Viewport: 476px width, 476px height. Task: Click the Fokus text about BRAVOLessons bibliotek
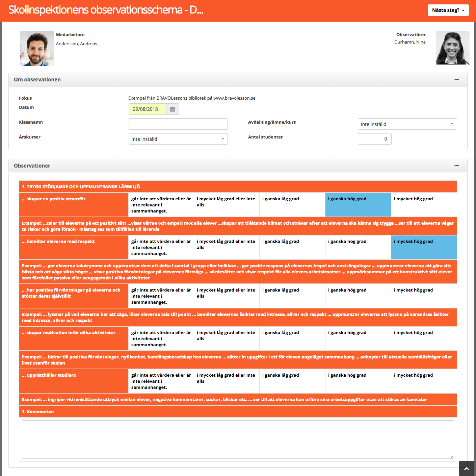point(192,98)
